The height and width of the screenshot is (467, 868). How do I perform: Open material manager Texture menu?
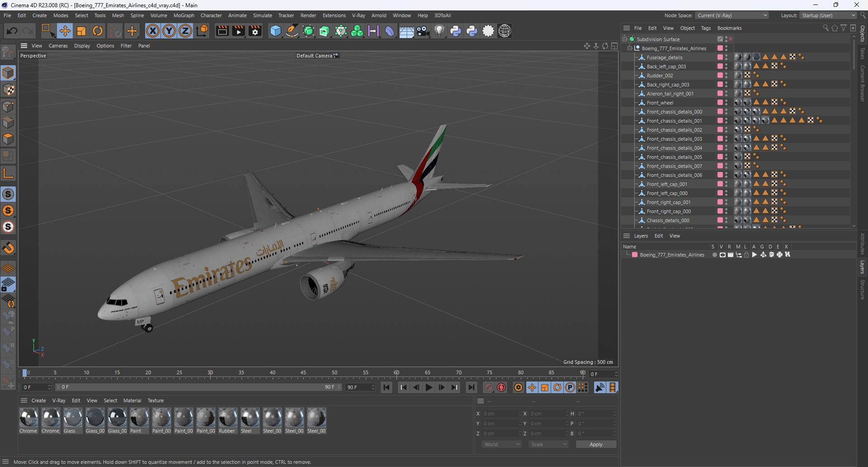156,400
